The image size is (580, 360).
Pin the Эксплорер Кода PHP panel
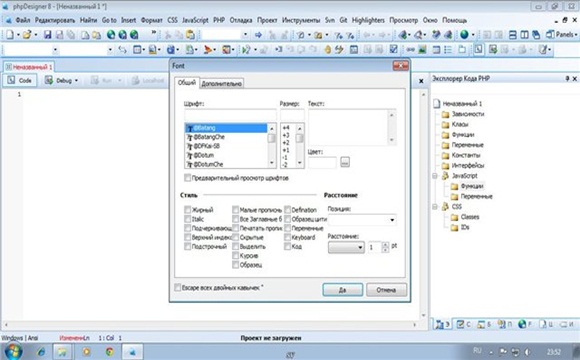[x=567, y=78]
